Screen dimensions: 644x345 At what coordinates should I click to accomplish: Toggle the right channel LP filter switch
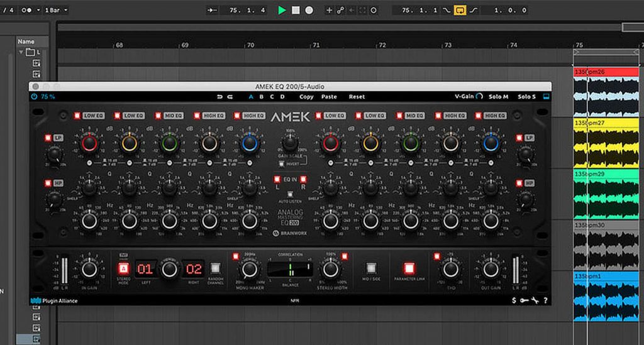519,138
